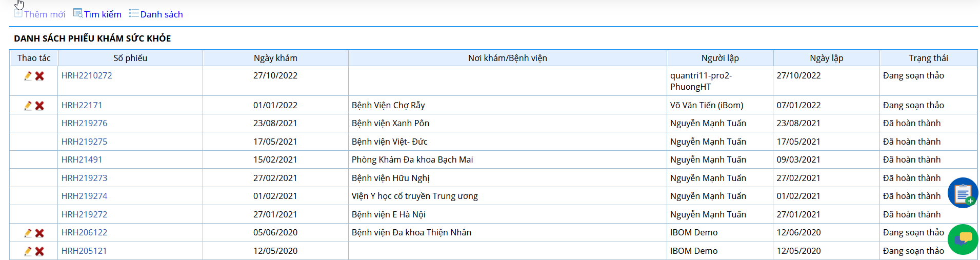The image size is (980, 260).
Task: Open the green chat bubble button
Action: (963, 239)
